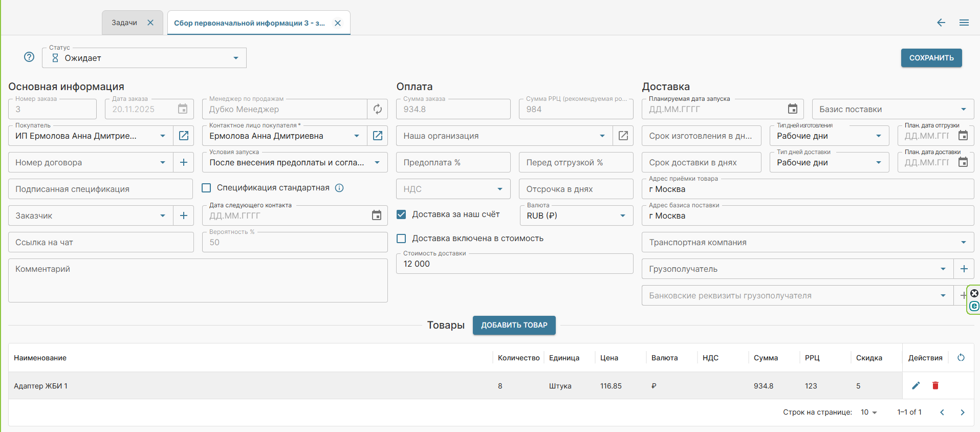Viewport: 980px width, 432px height.
Task: Switch to the Задачи tab
Action: pyautogui.click(x=124, y=23)
